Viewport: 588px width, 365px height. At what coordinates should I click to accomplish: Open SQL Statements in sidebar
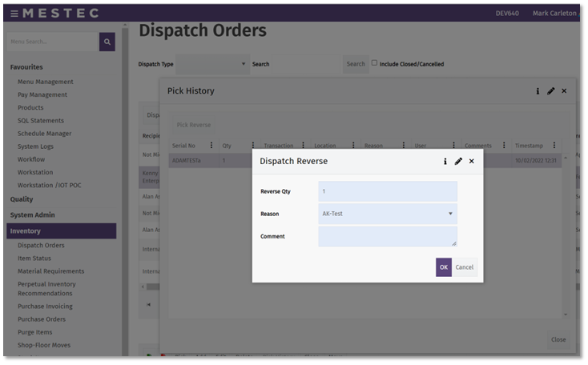41,121
